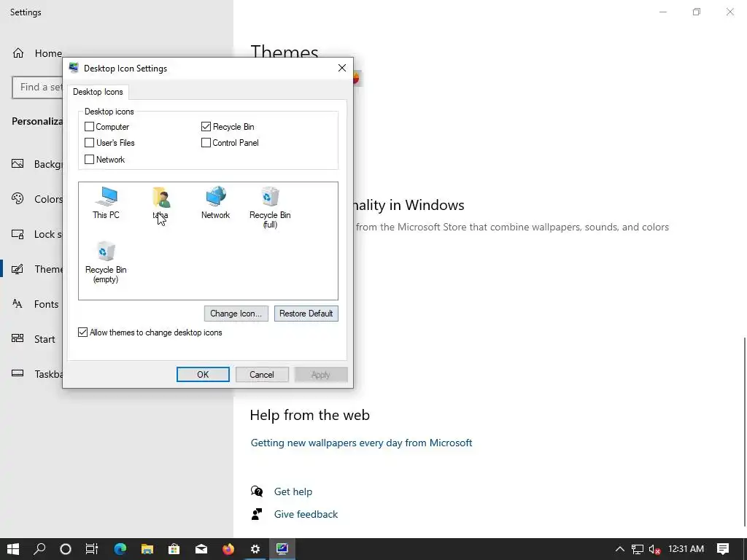Viewport: 747px width, 560px height.
Task: Click the Home icon in Settings sidebar
Action: coord(18,53)
